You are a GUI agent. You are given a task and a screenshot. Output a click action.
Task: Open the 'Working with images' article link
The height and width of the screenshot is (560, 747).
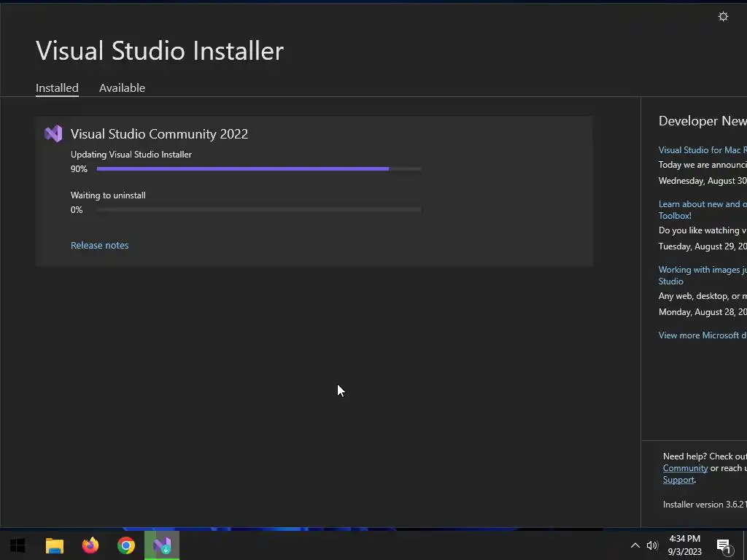[703, 275]
